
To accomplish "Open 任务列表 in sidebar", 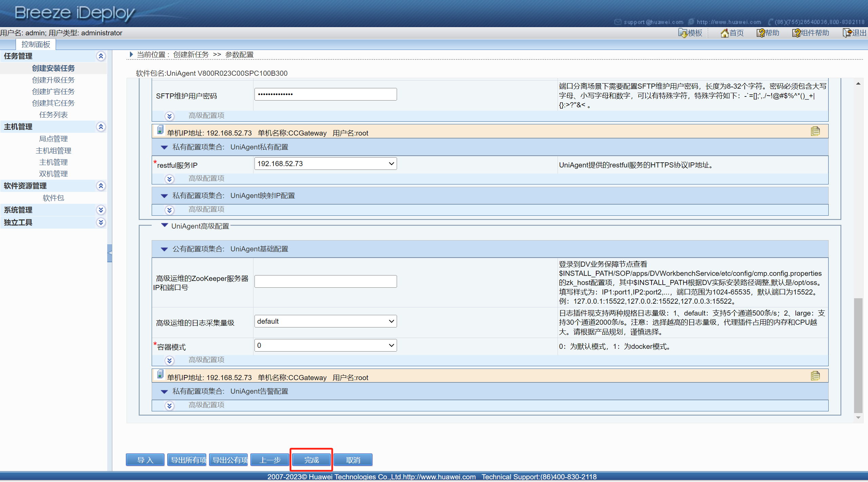I will (x=53, y=114).
